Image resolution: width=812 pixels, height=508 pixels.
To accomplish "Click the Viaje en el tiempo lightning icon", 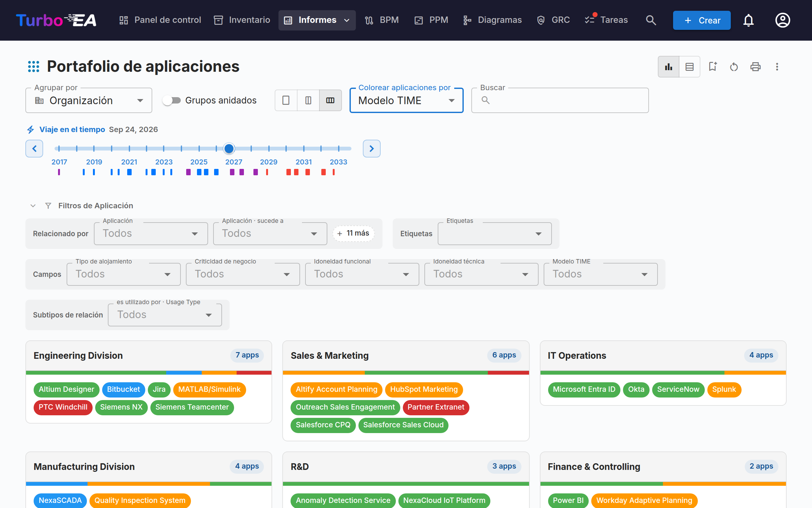I will [30, 130].
